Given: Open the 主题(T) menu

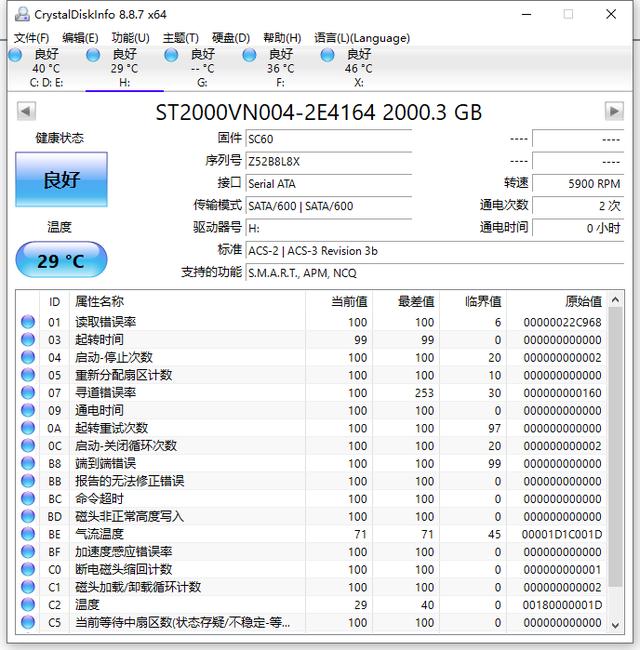Looking at the screenshot, I should (181, 38).
